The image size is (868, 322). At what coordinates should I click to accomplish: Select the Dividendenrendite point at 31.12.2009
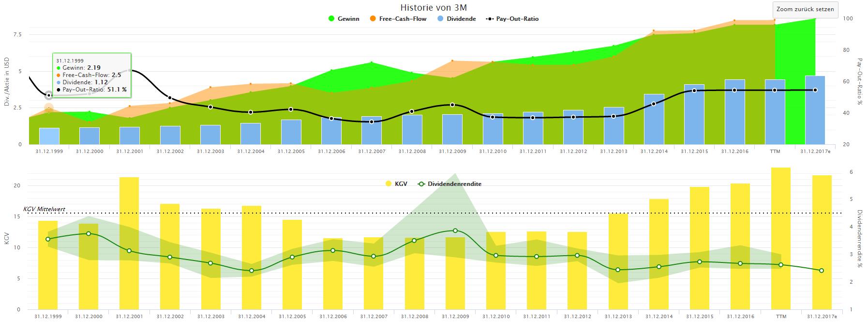point(455,230)
